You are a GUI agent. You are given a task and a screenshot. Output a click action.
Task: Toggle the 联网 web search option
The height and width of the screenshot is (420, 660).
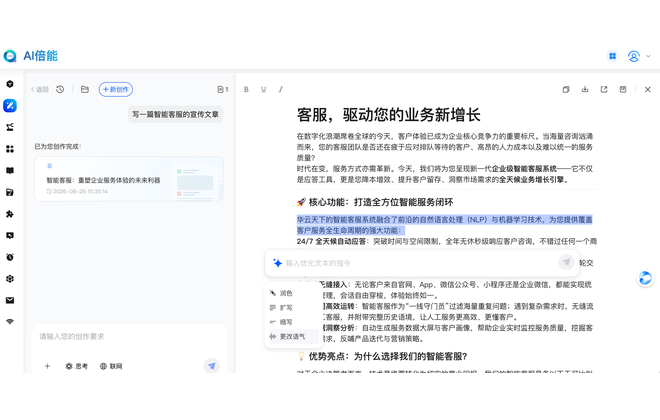pyautogui.click(x=111, y=366)
